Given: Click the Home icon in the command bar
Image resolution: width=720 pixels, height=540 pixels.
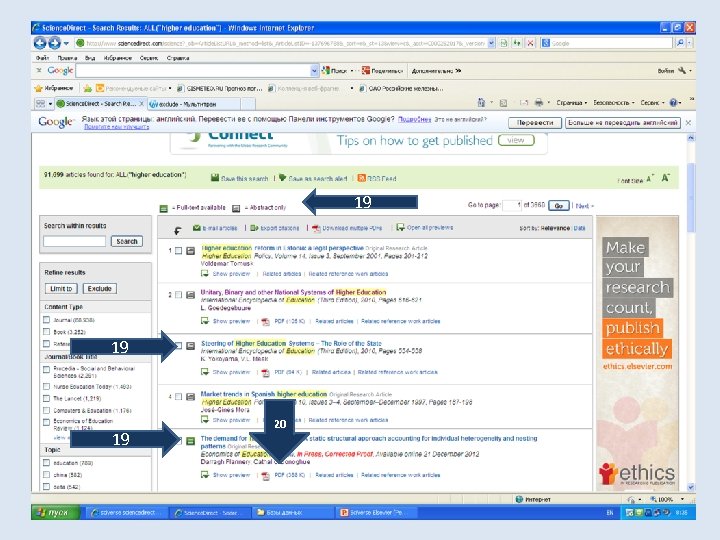Looking at the screenshot, I should [481, 102].
